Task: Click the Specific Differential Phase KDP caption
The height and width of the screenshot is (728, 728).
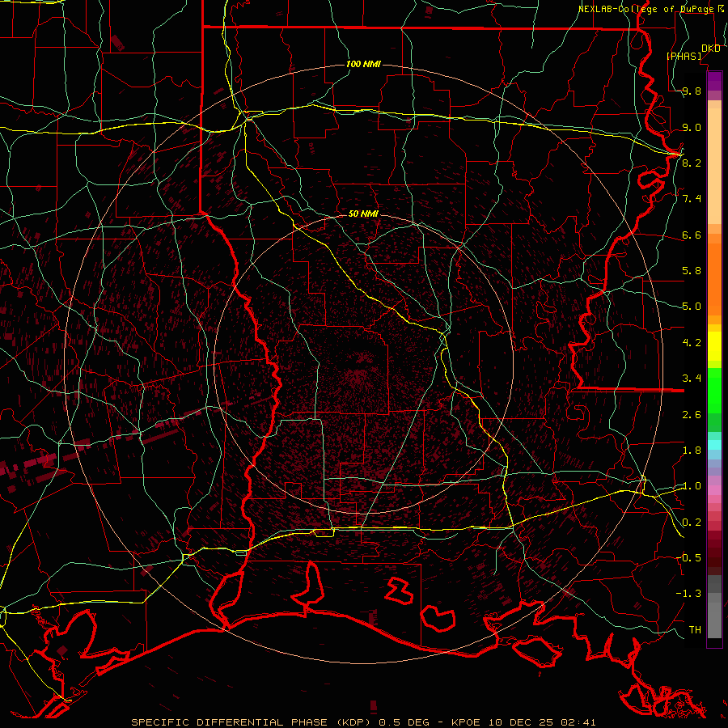Action: pos(363,722)
